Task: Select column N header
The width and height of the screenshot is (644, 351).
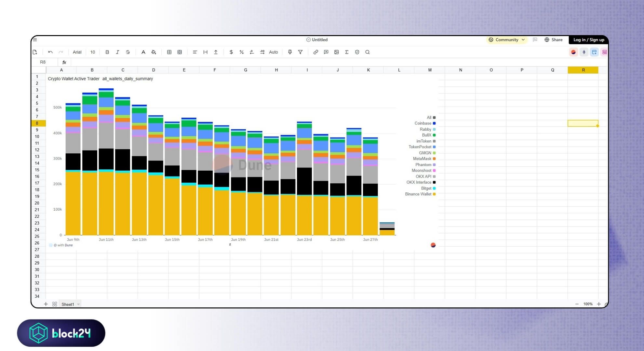Action: pyautogui.click(x=460, y=70)
